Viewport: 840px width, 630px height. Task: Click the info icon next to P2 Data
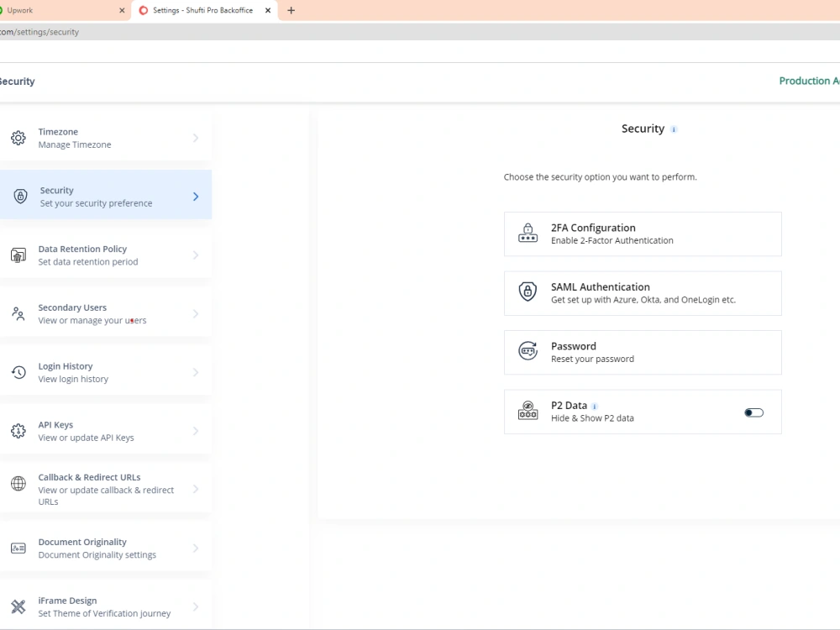(x=595, y=406)
